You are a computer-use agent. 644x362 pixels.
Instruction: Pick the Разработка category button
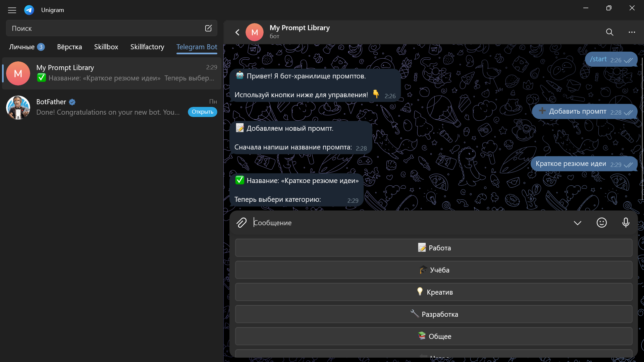pos(433,314)
